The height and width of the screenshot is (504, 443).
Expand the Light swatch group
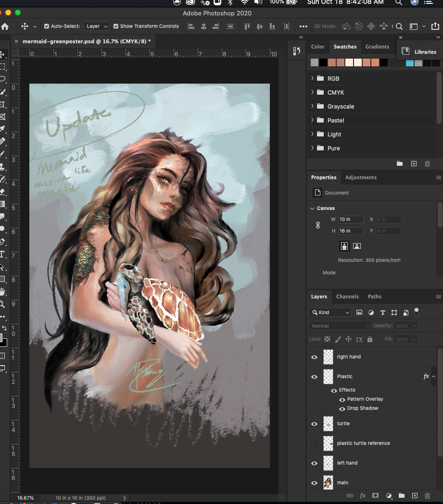[x=312, y=134]
